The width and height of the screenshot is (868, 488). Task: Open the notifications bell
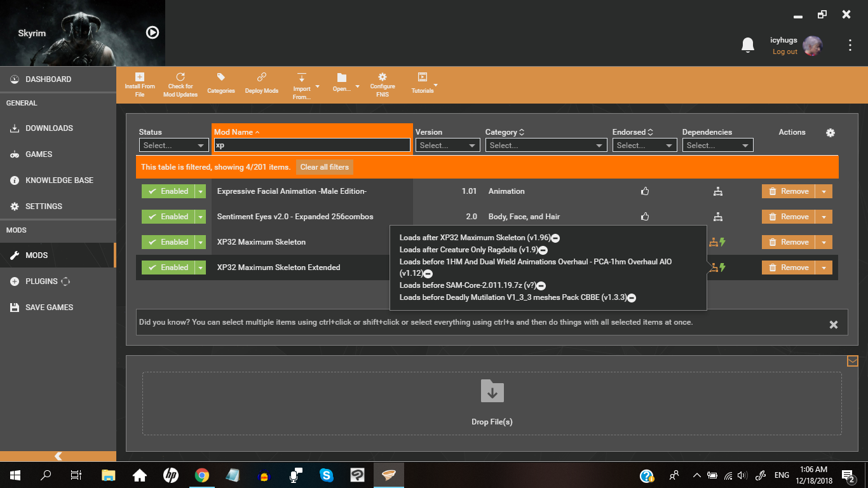tap(748, 45)
